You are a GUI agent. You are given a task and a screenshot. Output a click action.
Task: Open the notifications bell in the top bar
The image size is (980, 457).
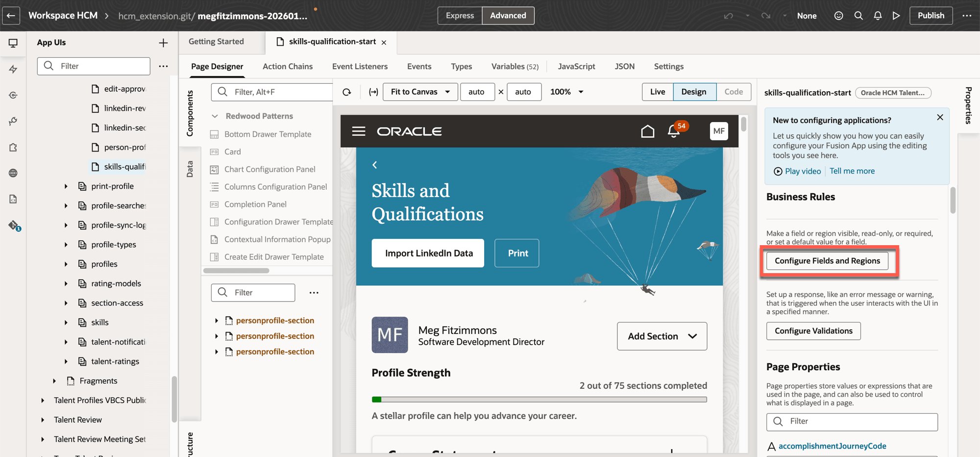point(878,15)
